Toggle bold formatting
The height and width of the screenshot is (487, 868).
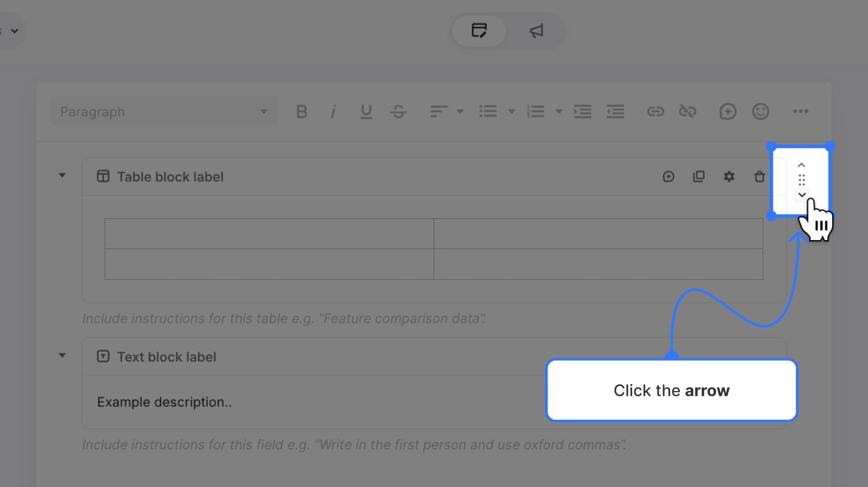click(301, 112)
